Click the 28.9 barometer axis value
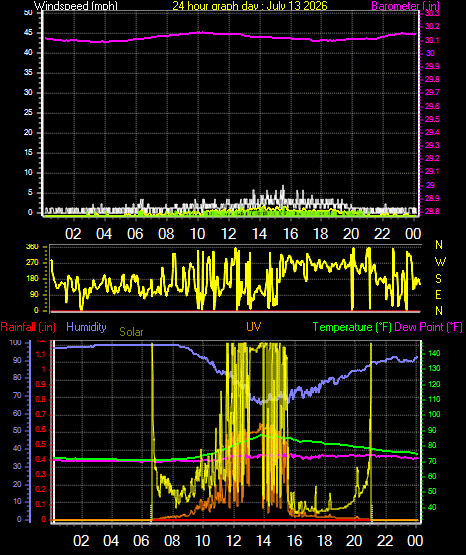The image size is (466, 555). [432, 198]
